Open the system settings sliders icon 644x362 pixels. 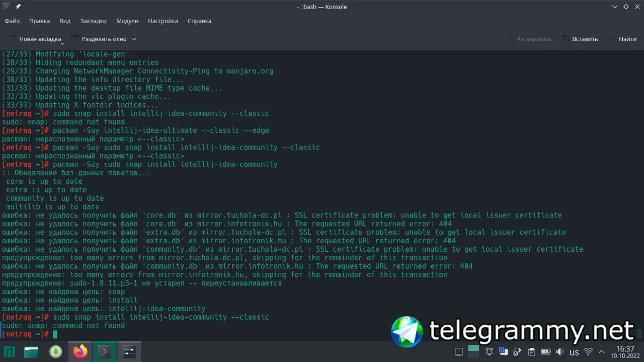point(129,351)
